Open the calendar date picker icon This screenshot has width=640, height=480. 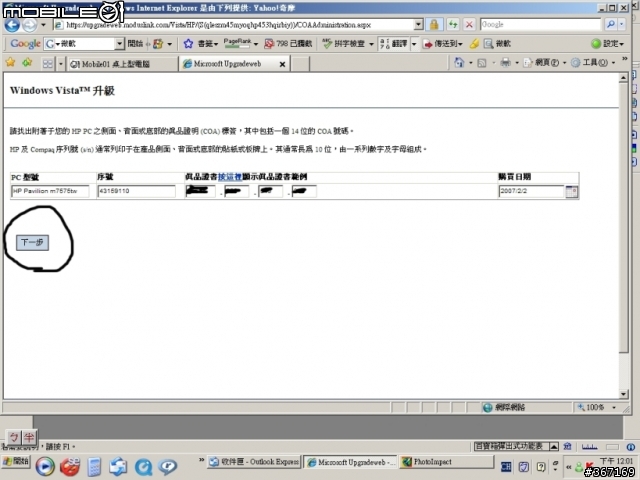[572, 191]
